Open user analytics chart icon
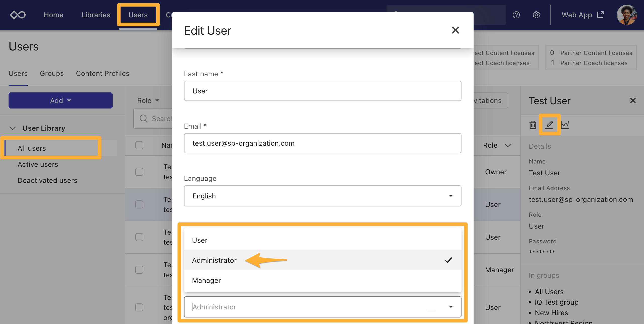This screenshot has height=324, width=644. 565,125
